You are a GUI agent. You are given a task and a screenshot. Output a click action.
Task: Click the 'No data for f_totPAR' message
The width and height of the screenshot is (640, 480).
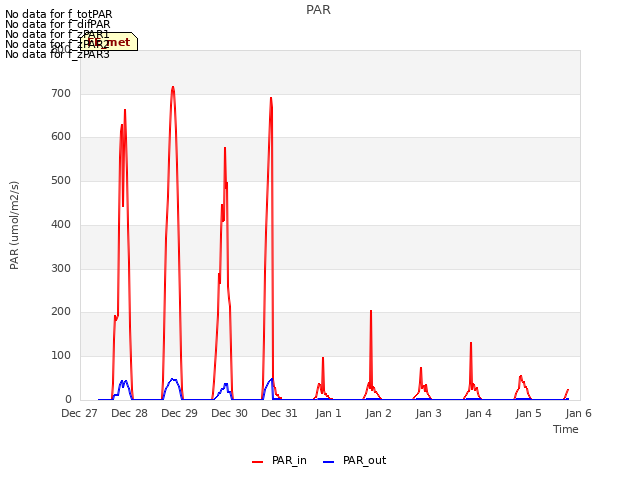pyautogui.click(x=58, y=15)
